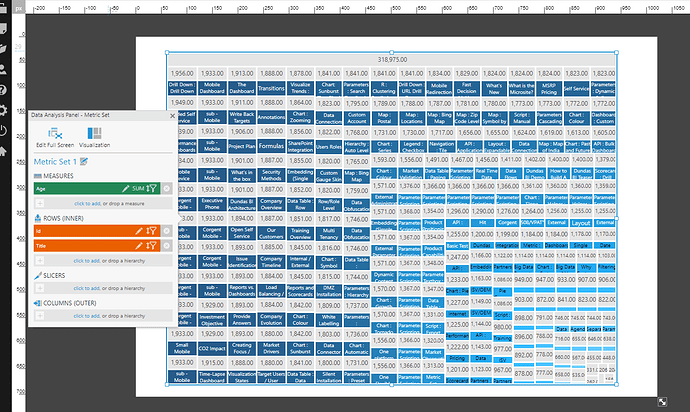Open the Visualization options in the panel
This screenshot has width=690, height=412.
pos(95,137)
